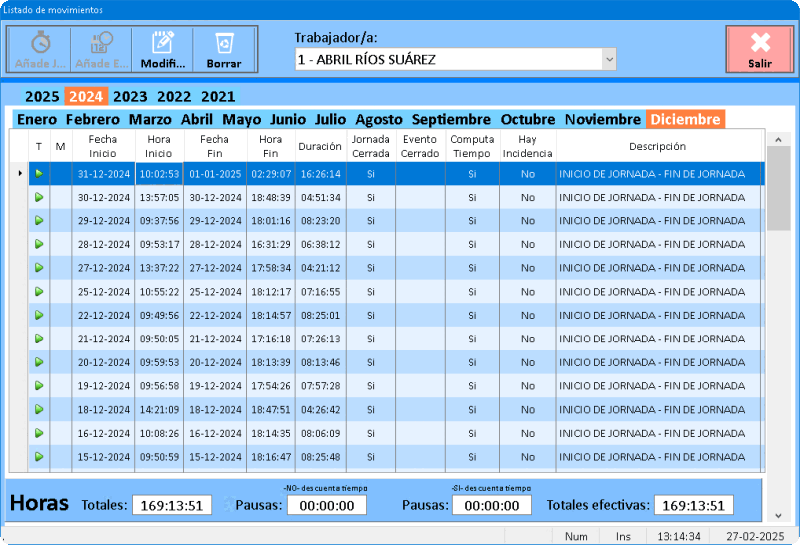This screenshot has height=545, width=800.
Task: Sort by Duración column header
Action: pyautogui.click(x=320, y=147)
